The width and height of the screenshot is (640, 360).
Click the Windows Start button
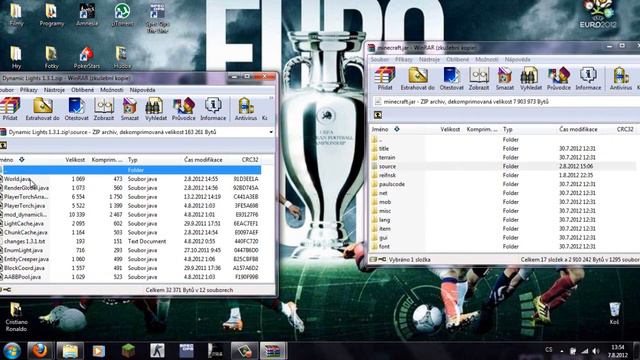pos(12,351)
